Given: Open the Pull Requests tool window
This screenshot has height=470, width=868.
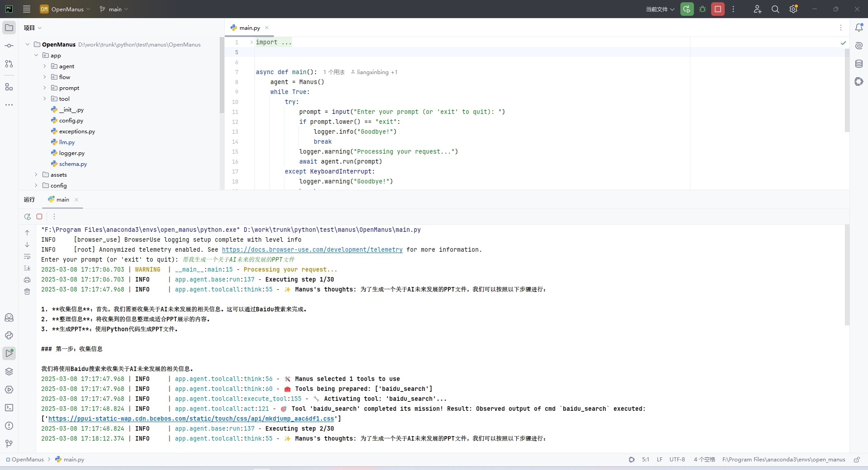Looking at the screenshot, I should tap(9, 64).
